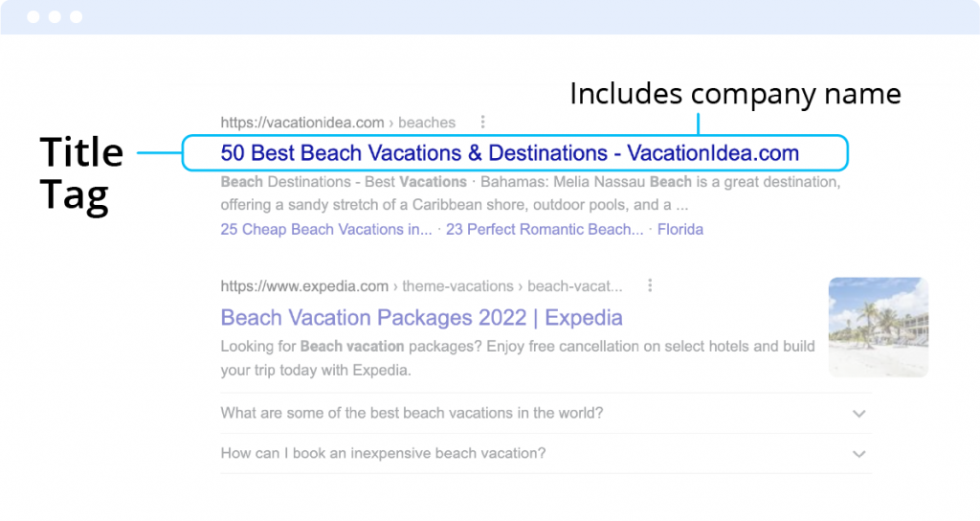
Task: Click the third window dot in the title bar
Action: (x=76, y=17)
